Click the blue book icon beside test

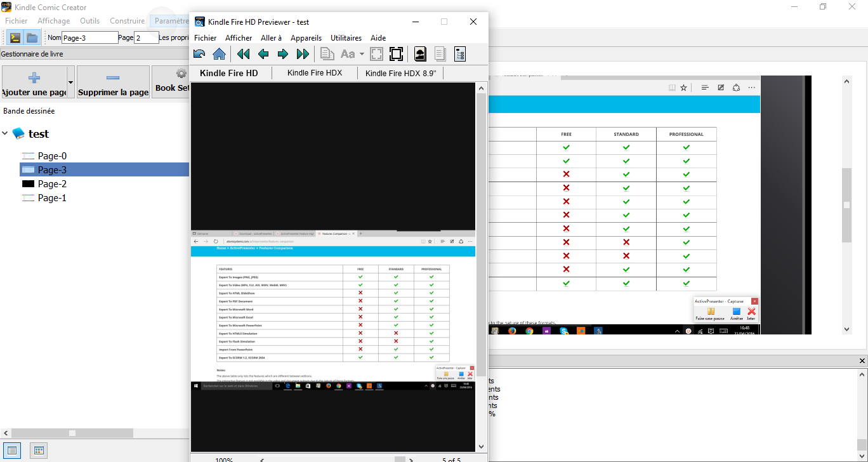coord(19,134)
